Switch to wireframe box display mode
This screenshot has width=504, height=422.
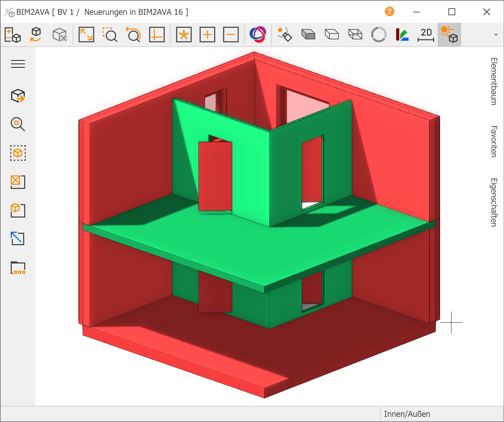point(355,35)
